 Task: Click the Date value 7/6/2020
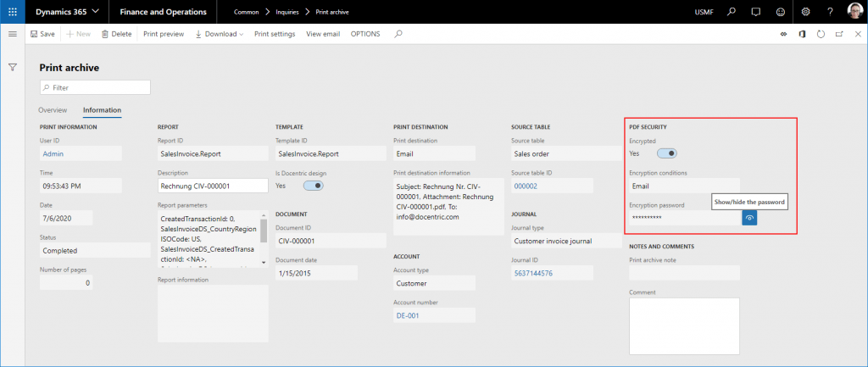(66, 218)
